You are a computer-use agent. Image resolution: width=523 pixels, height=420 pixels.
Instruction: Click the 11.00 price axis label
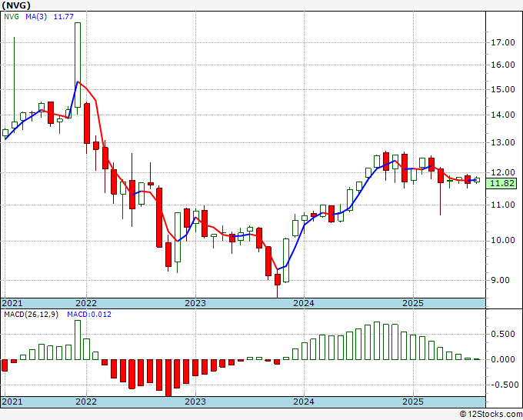503,205
